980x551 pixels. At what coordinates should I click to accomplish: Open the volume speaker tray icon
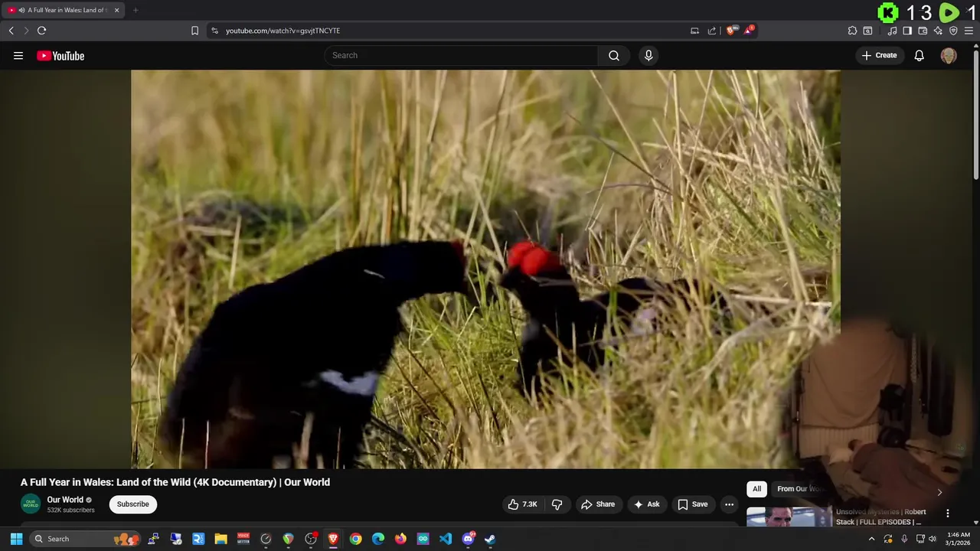933,539
